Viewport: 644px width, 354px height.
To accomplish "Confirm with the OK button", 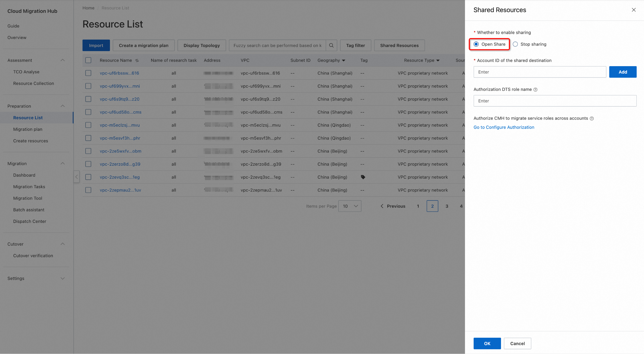I will click(487, 343).
